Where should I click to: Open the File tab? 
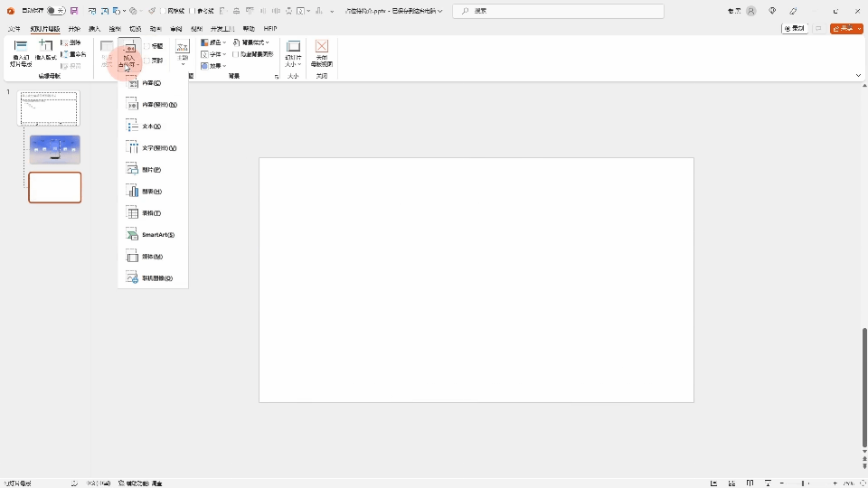coord(14,28)
